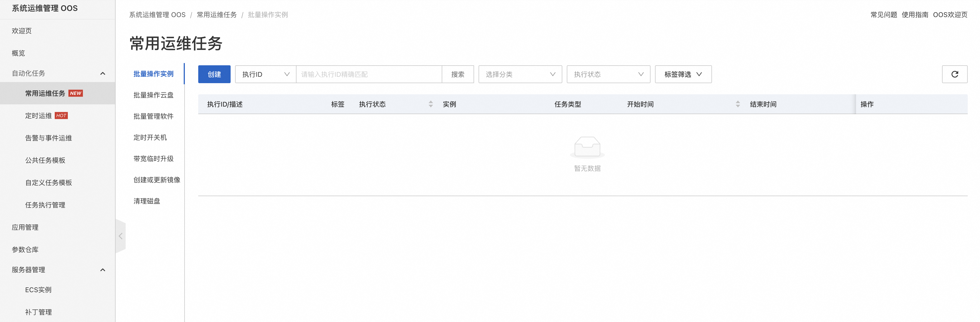
Task: Open 定时运维 sidebar item
Action: [x=58, y=116]
